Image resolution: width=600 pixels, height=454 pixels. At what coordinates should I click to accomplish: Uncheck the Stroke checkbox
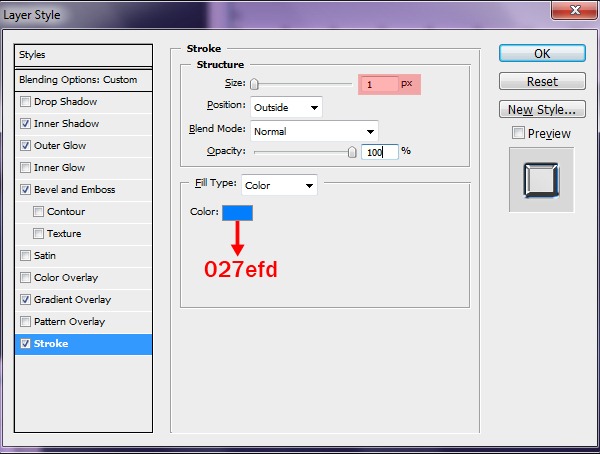click(x=25, y=343)
